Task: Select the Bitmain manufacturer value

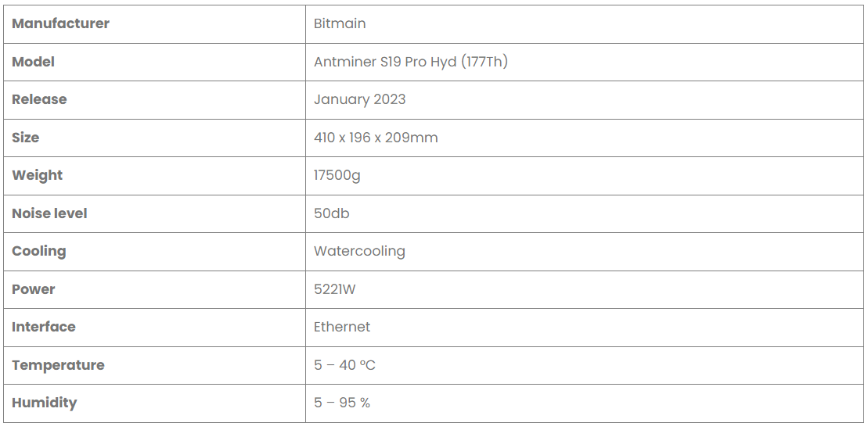Action: point(340,23)
